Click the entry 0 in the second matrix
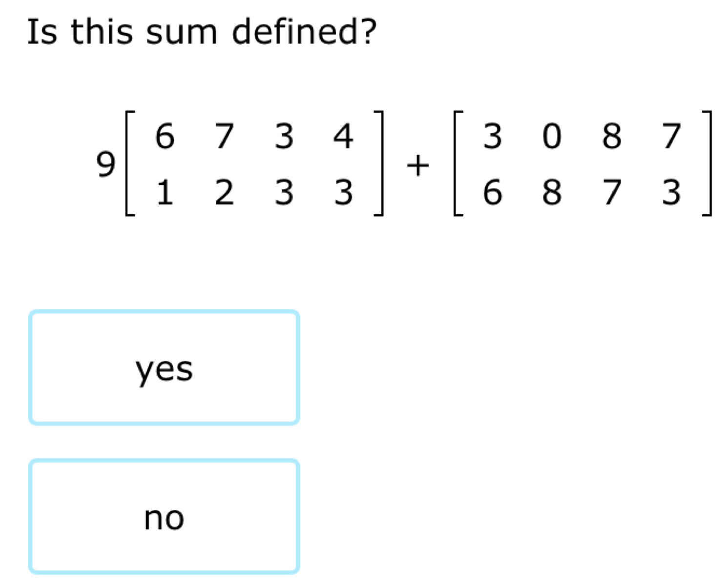 [x=552, y=136]
